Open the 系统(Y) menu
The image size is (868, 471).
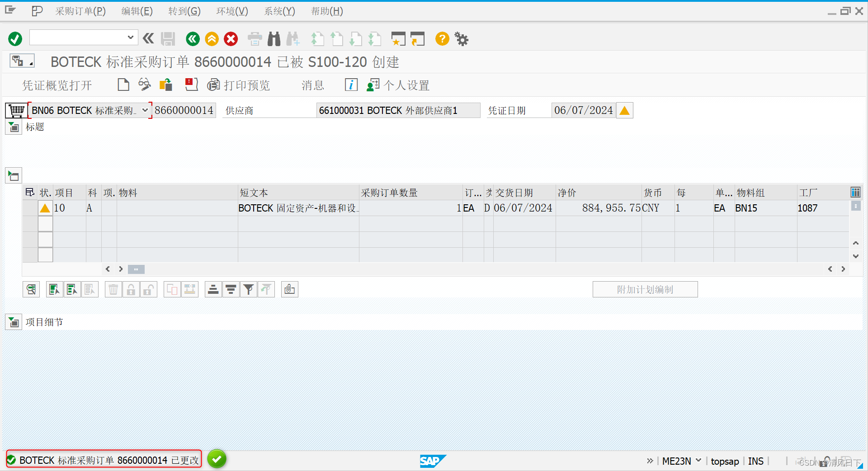280,11
